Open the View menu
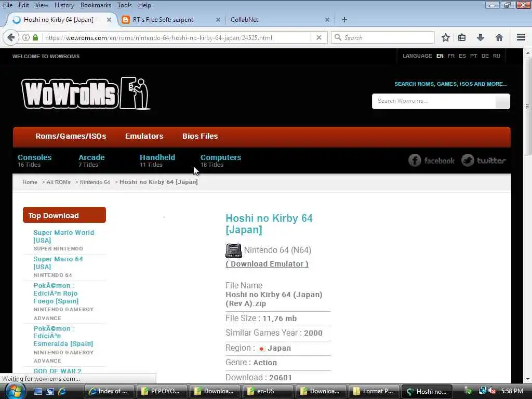The image size is (532, 399). [42, 5]
